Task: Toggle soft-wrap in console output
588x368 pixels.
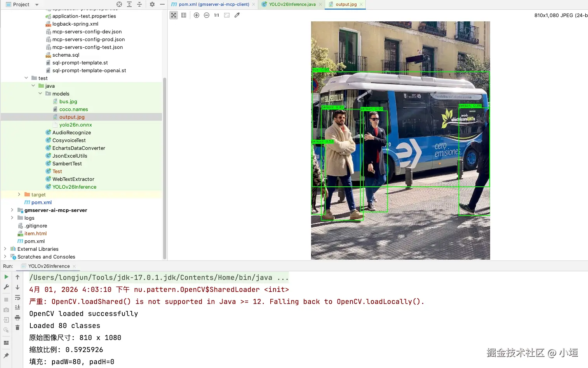Action: tap(17, 297)
